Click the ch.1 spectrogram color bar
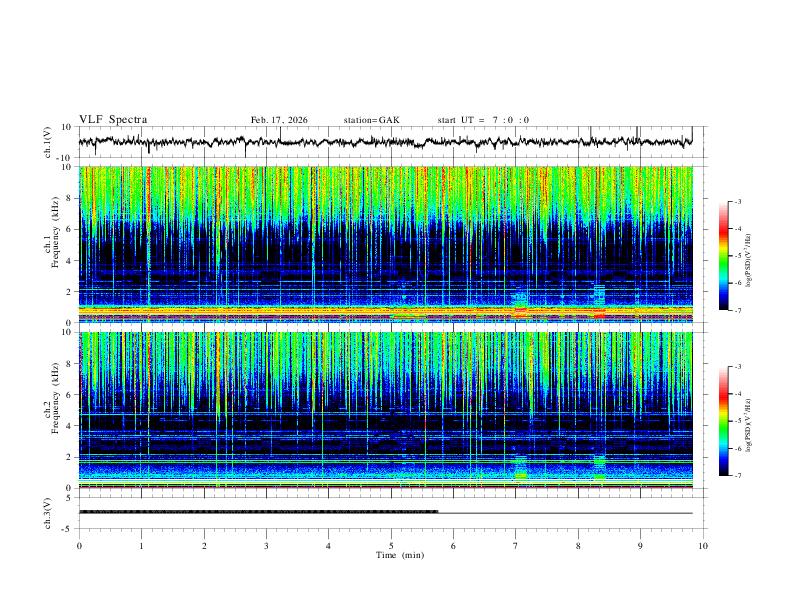This screenshot has height=612, width=792. 724,256
